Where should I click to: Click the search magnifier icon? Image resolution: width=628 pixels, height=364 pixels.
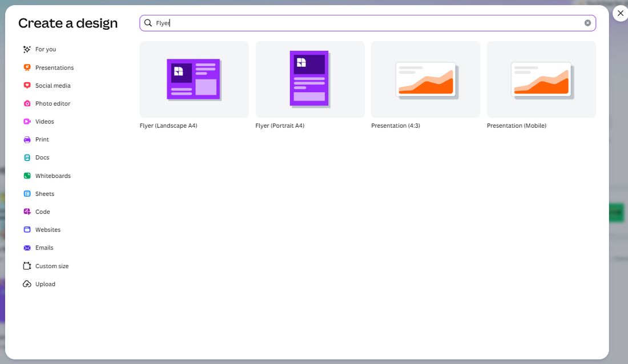(148, 23)
